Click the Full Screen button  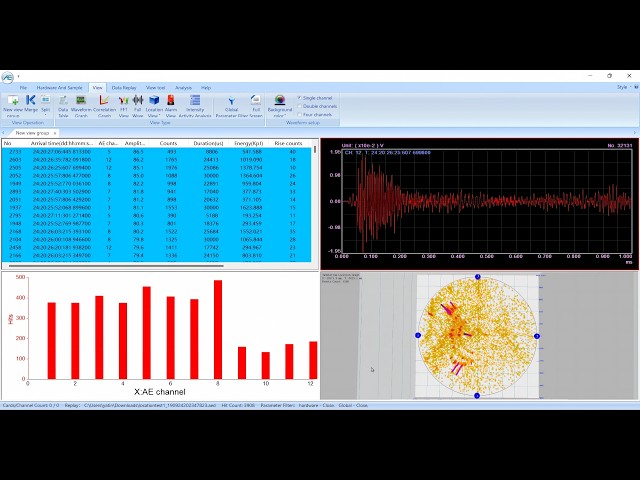(256, 106)
